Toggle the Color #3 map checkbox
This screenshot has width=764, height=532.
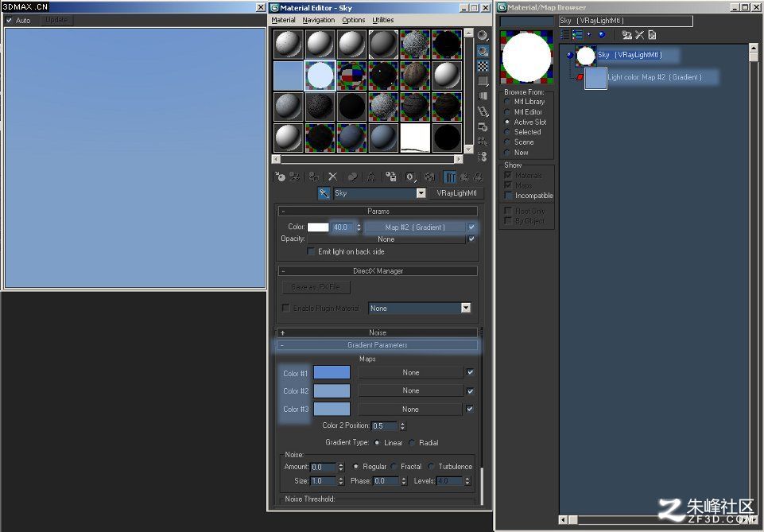click(x=470, y=410)
